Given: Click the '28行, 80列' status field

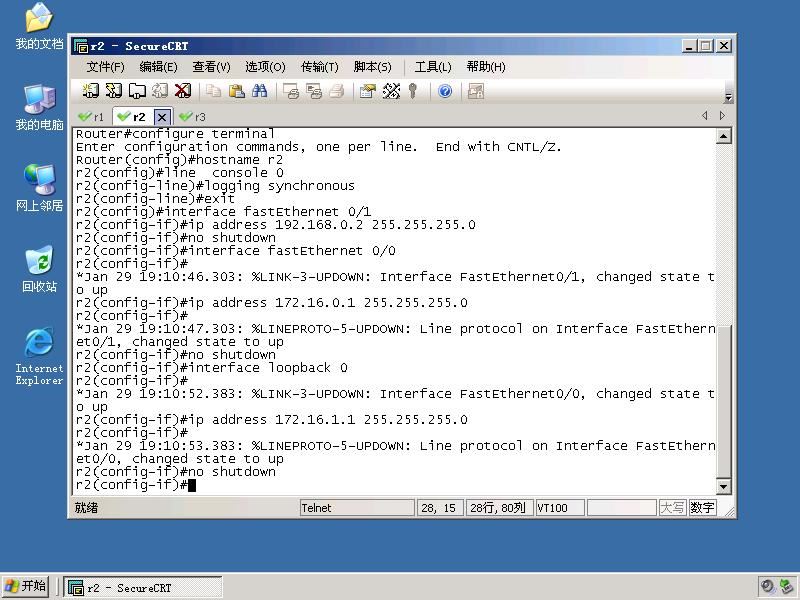Looking at the screenshot, I should coord(499,508).
